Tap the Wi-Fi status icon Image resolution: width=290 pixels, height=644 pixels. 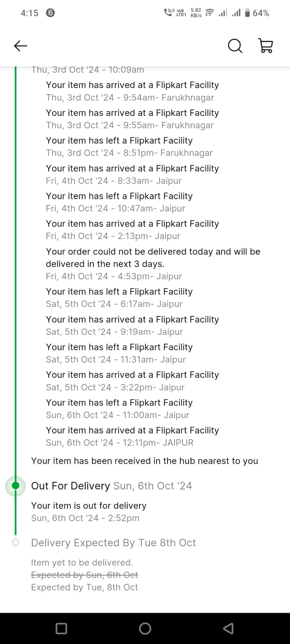(x=209, y=13)
